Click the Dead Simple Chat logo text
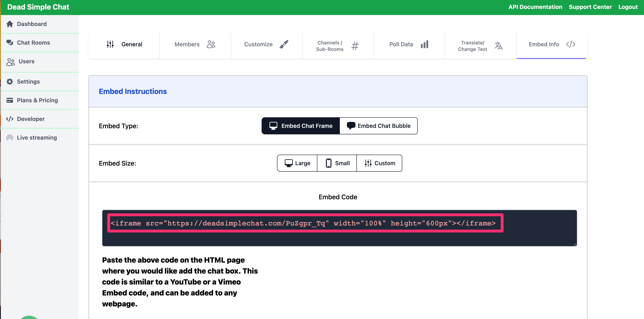Screen dimensions: 644x319 (x=38, y=7)
